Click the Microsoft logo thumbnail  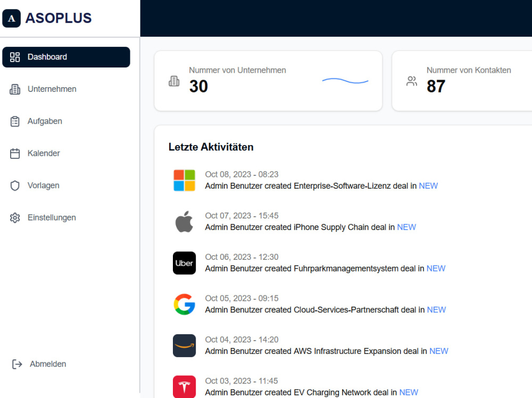coord(184,180)
